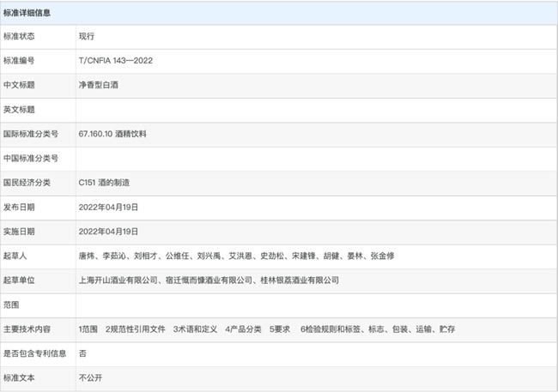The height and width of the screenshot is (392, 558).
Task: Click the 范围 row label
Action: (11, 305)
